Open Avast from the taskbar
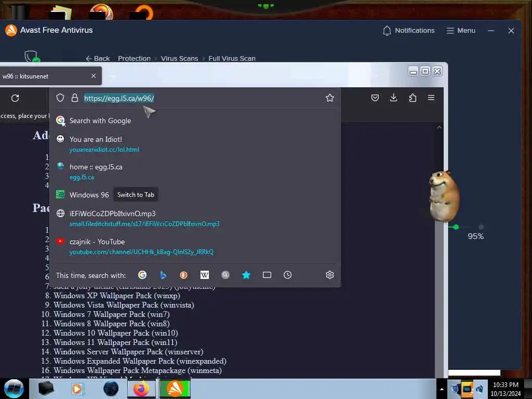The height and width of the screenshot is (399, 532). coord(175,389)
